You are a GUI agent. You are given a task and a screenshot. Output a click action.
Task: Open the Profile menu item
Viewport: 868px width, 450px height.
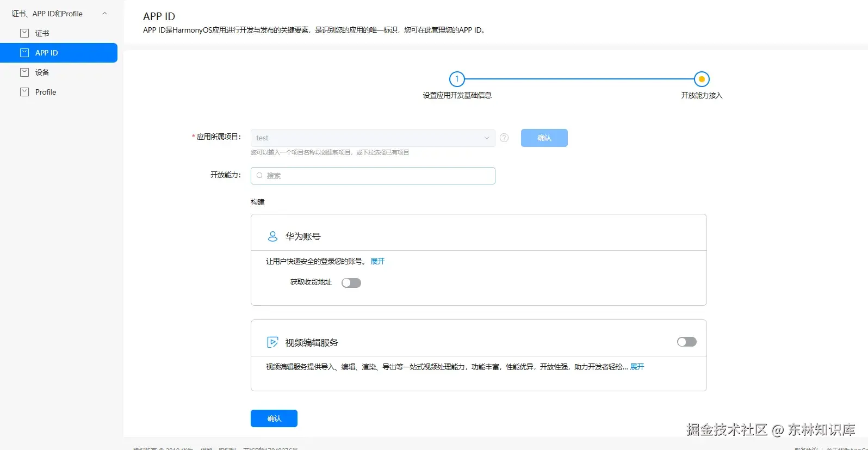(59, 92)
